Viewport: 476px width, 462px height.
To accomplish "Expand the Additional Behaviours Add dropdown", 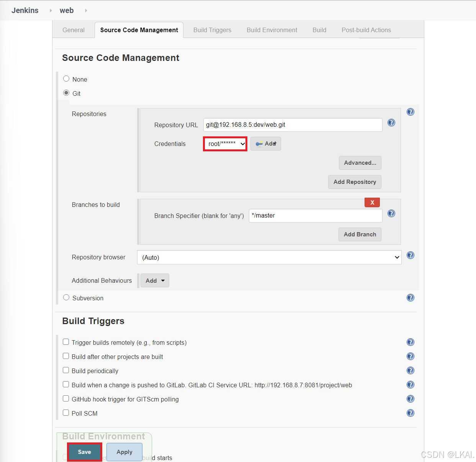I will coord(155,280).
